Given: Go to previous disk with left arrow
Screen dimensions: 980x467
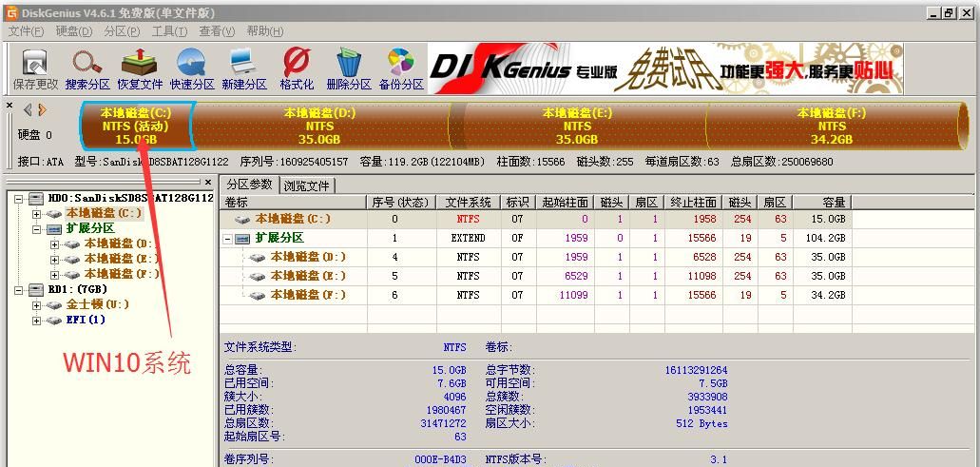Looking at the screenshot, I should [x=29, y=110].
